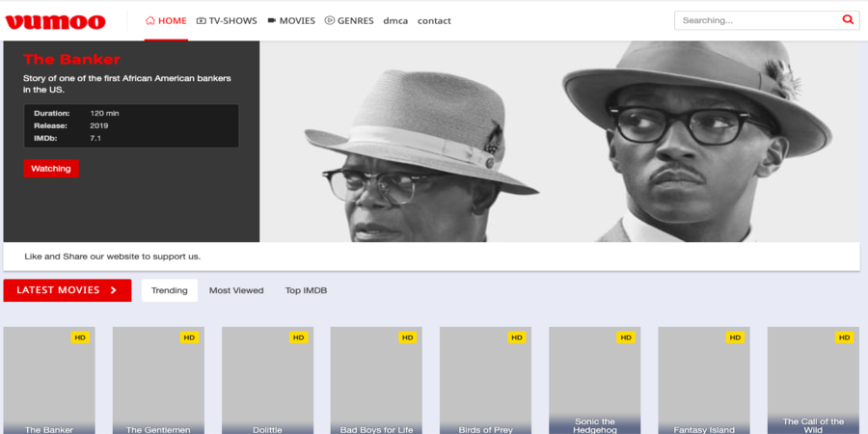Click the HD badge on Bad Boys for Life
868x434 pixels.
[x=407, y=338]
